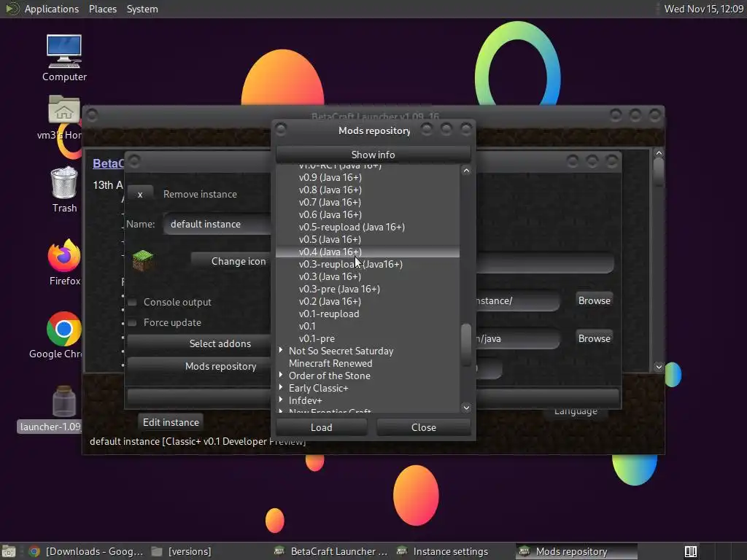The height and width of the screenshot is (560, 747).
Task: Select v0.8 (Java 16+) in list
Action: [330, 190]
